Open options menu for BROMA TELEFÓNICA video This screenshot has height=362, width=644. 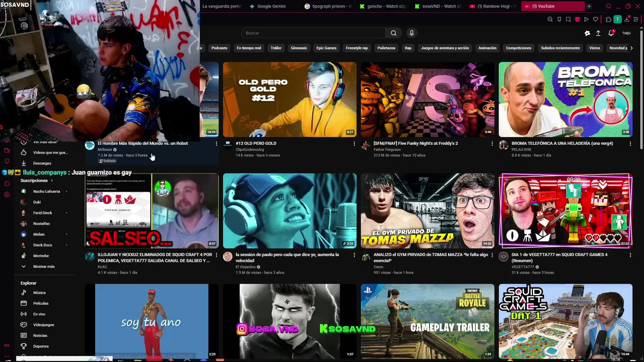(630, 144)
